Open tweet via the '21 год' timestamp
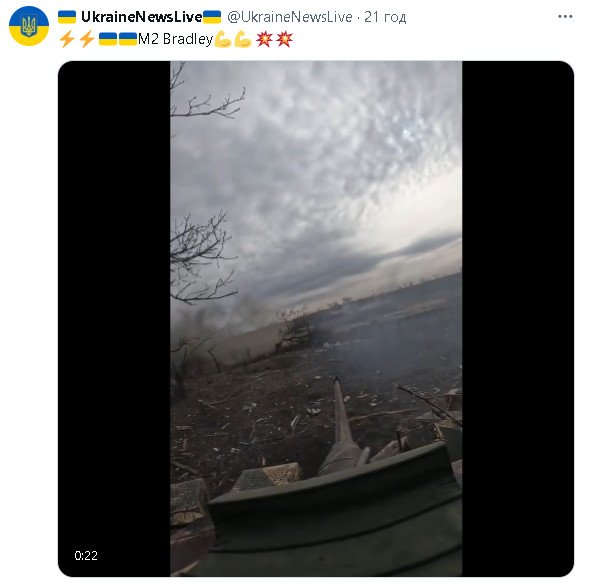Screen dimensions: 590x588 pos(385,17)
